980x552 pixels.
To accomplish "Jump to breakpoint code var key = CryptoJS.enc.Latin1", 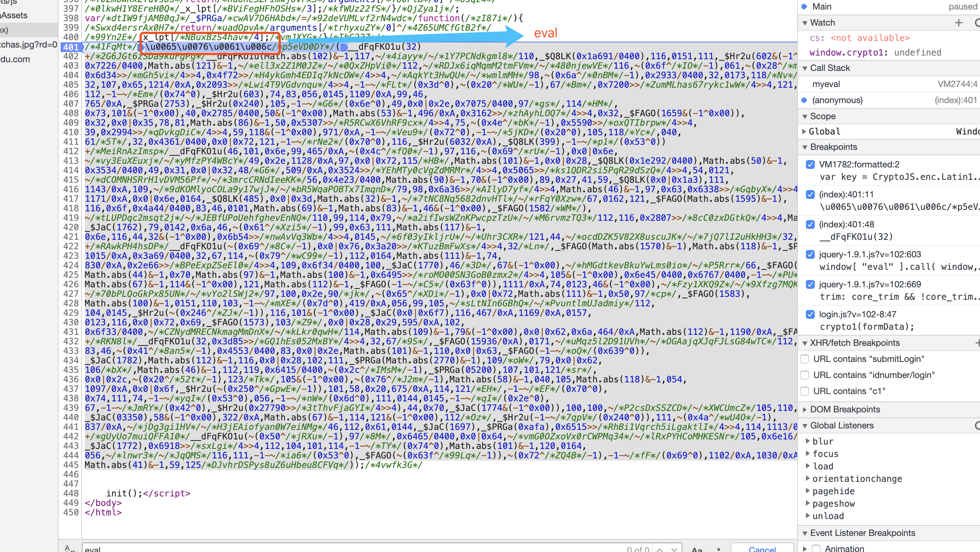I will click(899, 177).
